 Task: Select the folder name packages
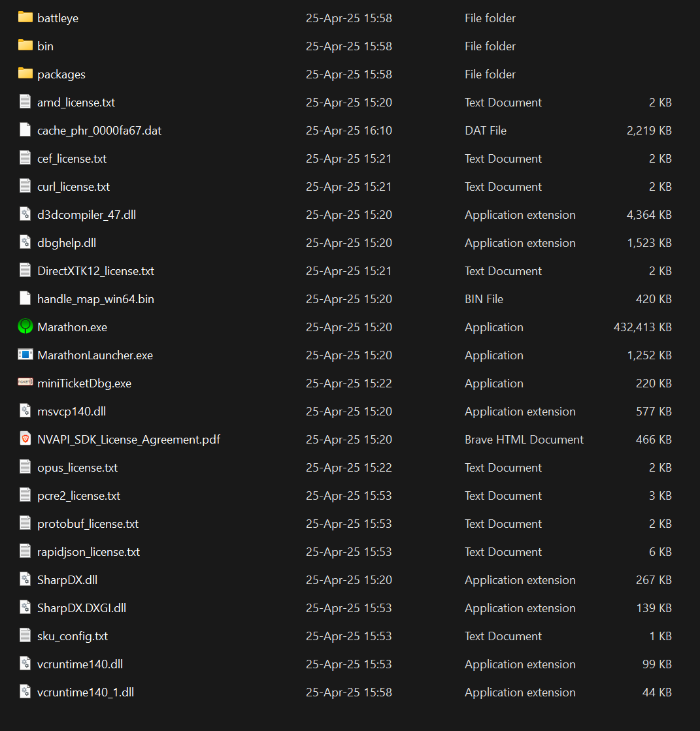61,74
